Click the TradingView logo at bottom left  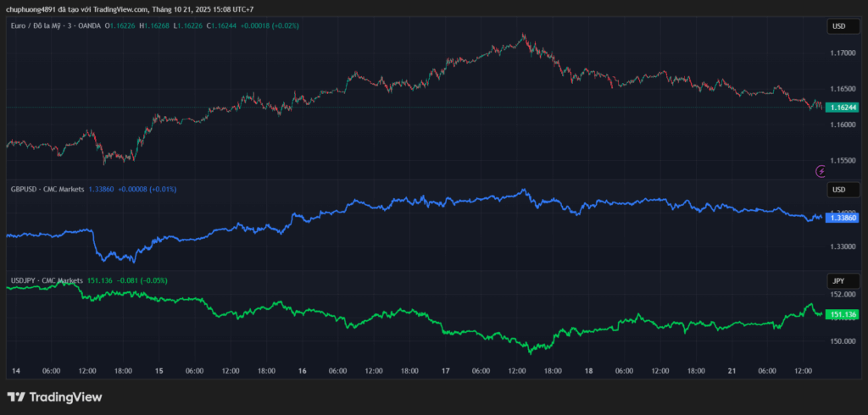coord(54,396)
